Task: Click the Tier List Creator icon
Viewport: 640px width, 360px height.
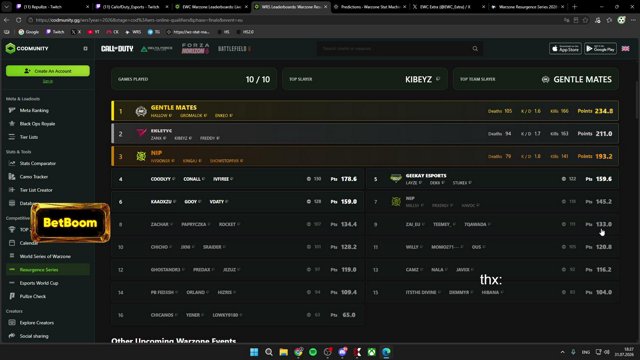Action: coord(12,190)
